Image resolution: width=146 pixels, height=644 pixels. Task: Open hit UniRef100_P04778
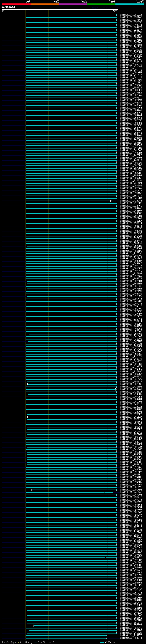pyautogui.click(x=131, y=25)
